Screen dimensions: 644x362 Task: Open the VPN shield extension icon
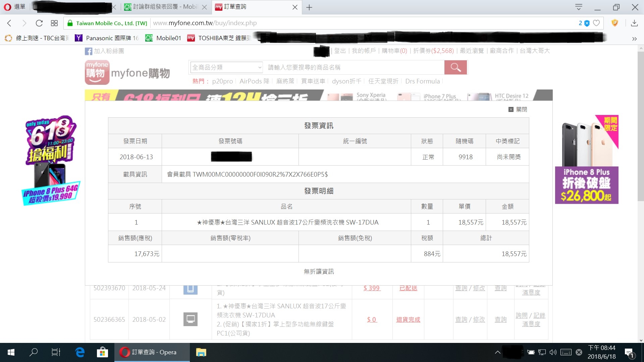[x=615, y=23]
